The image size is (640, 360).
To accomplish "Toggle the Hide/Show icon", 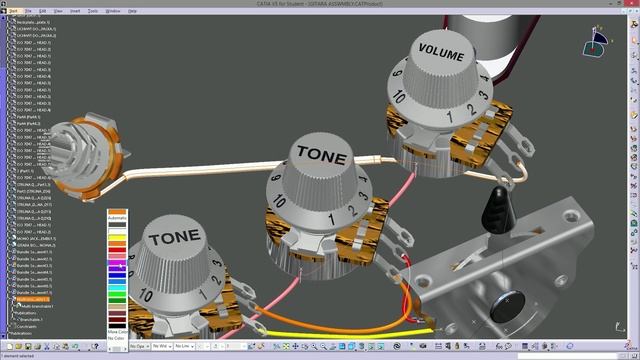I will click(371, 347).
